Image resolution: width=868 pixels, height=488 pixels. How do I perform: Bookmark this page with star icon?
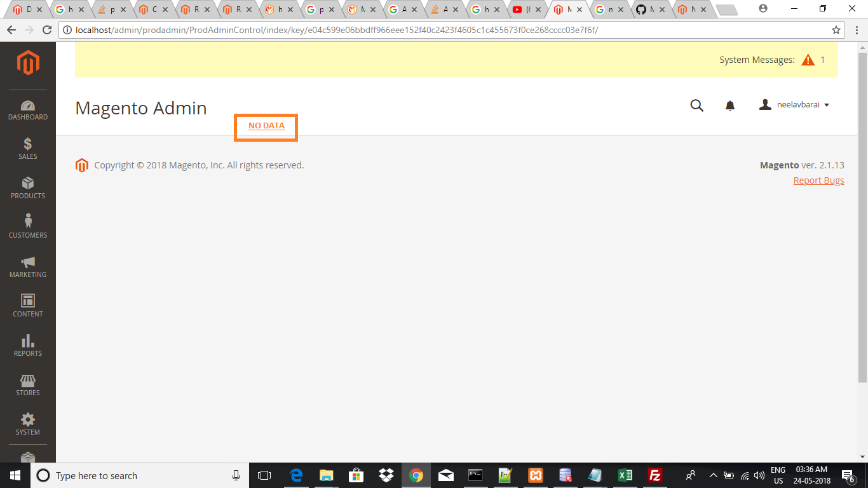click(x=836, y=30)
